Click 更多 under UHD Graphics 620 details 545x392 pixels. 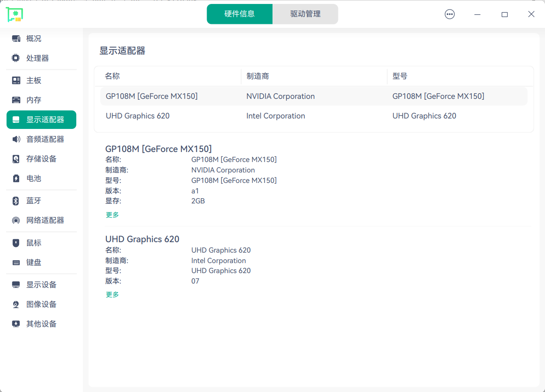tap(112, 294)
